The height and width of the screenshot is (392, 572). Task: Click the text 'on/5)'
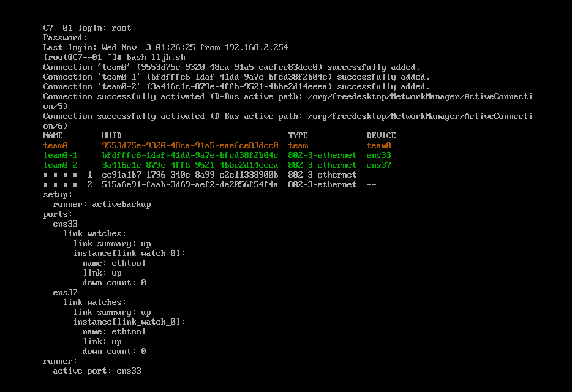pos(55,106)
